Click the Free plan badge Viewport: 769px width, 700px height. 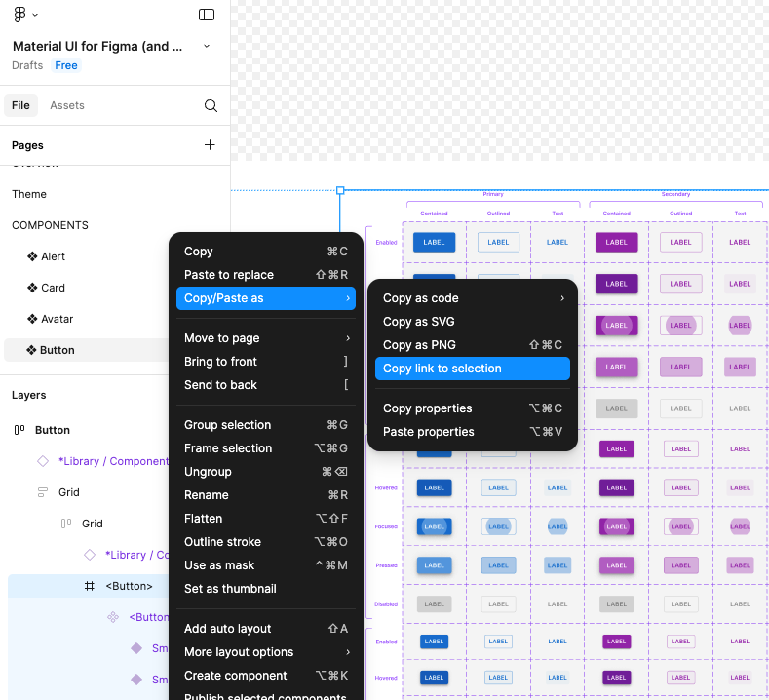click(x=66, y=65)
